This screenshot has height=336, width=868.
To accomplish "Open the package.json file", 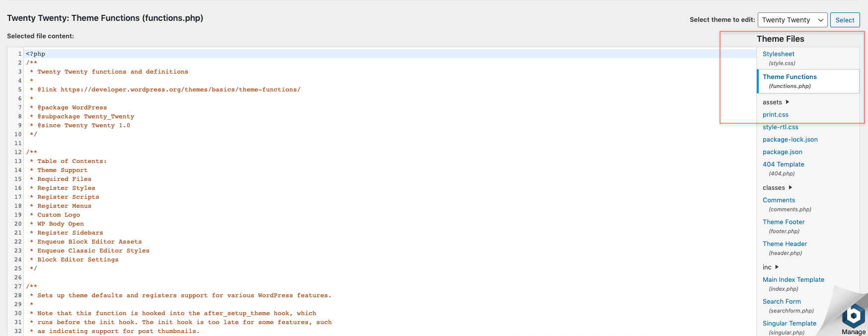I will click(x=782, y=152).
